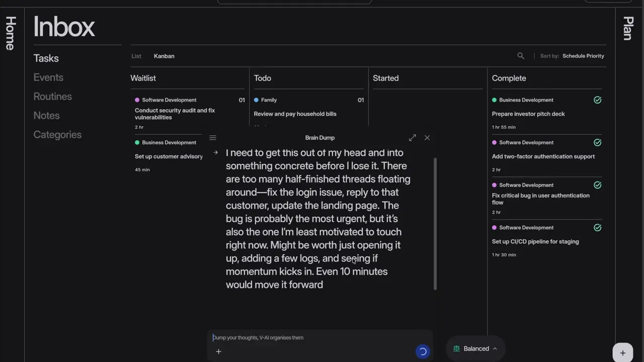644x362 pixels.
Task: Click the blue loading send button
Action: [423, 351]
